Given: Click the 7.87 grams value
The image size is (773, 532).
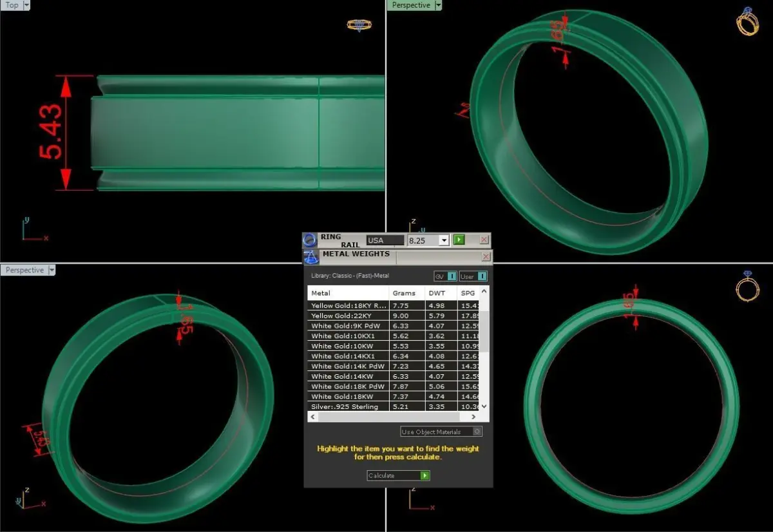Looking at the screenshot, I should (400, 386).
